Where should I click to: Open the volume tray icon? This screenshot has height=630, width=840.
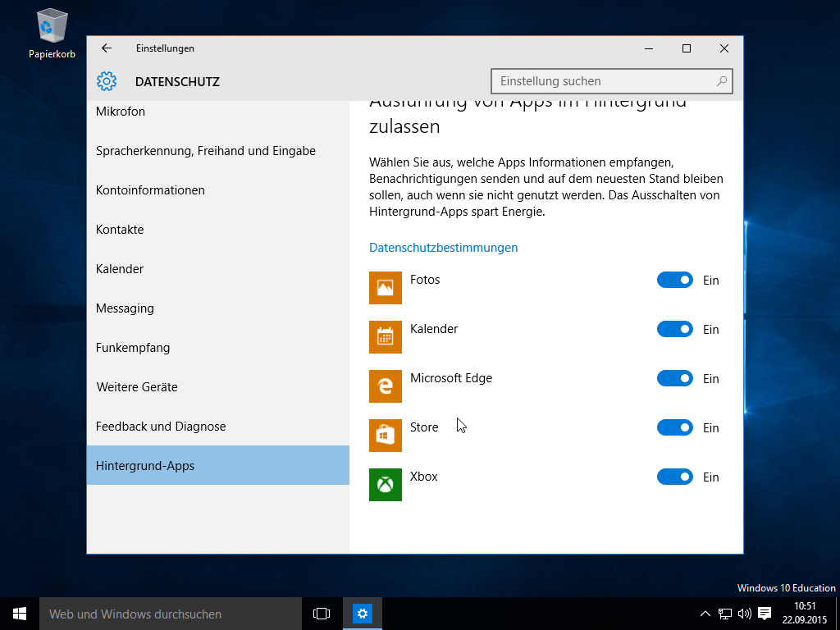(745, 614)
